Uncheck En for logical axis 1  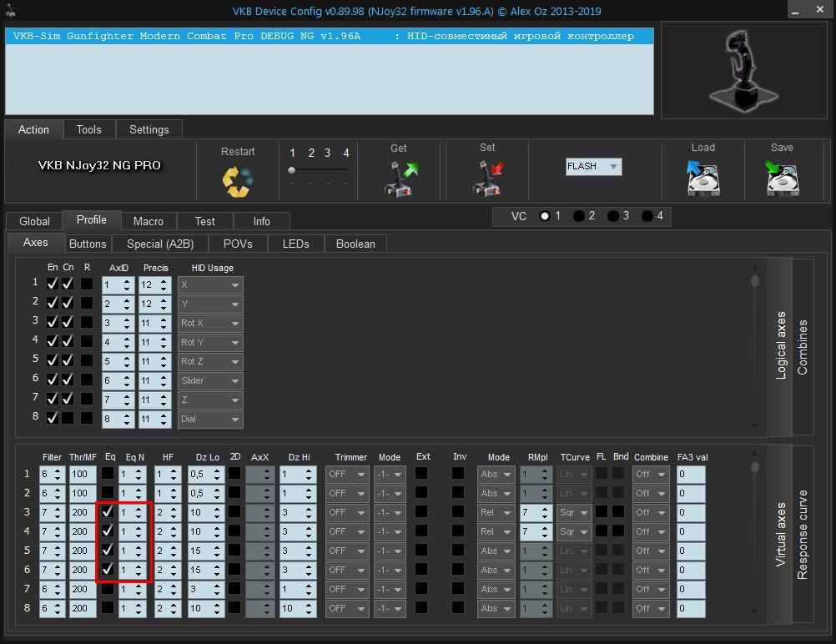(53, 284)
